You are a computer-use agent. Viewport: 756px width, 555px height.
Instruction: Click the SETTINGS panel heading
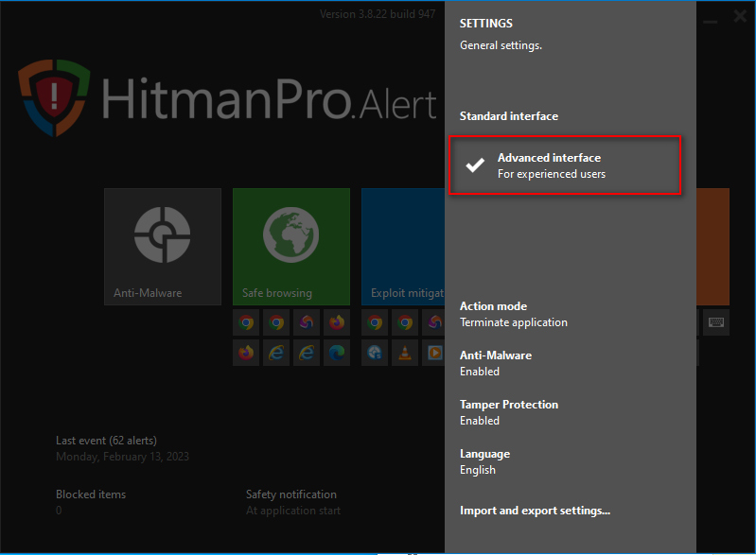pos(486,23)
